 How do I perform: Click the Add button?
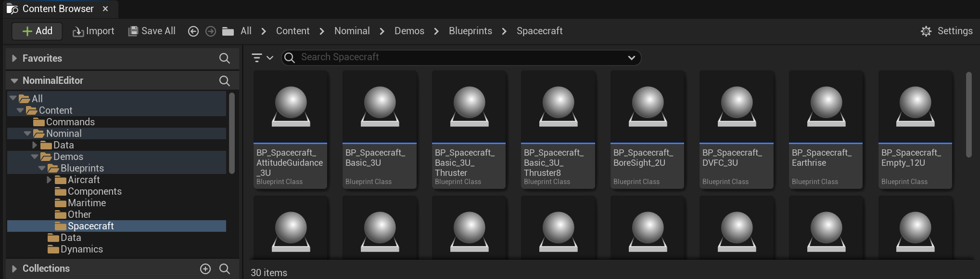click(38, 31)
